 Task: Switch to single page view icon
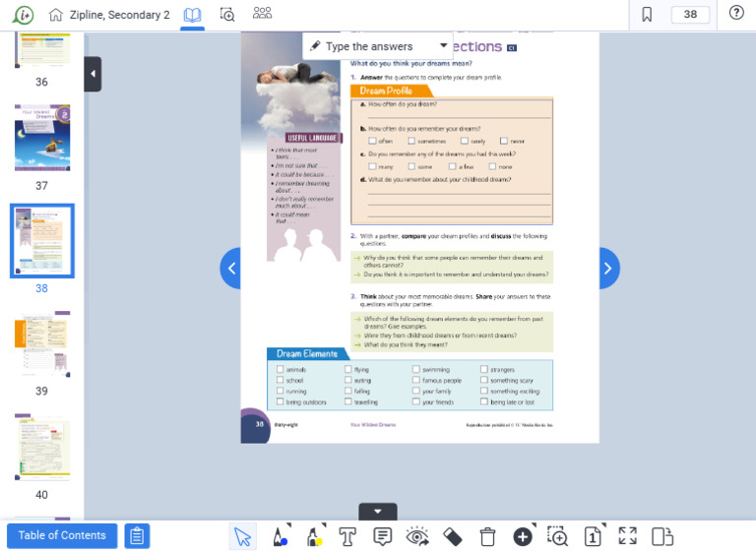[592, 536]
